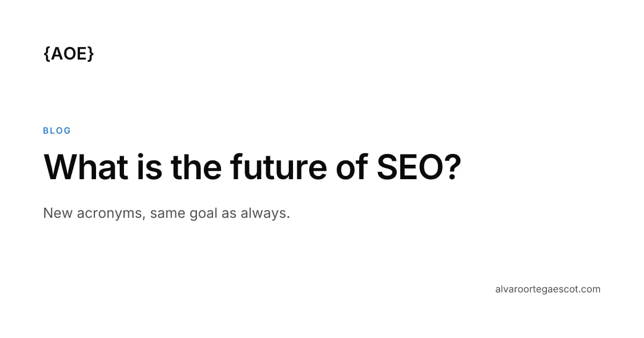The image size is (644, 338).
Task: Click the {AOE} logo
Action: click(x=69, y=53)
